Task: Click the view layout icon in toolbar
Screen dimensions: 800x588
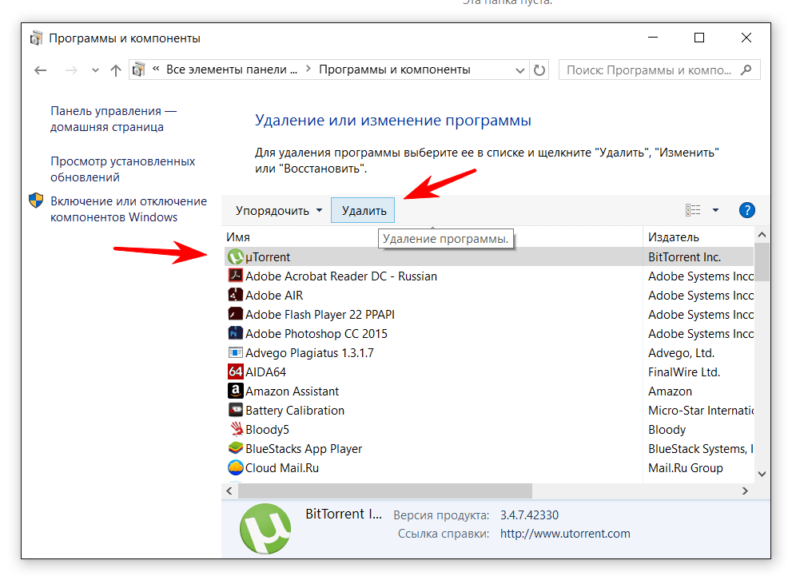Action: pos(692,210)
